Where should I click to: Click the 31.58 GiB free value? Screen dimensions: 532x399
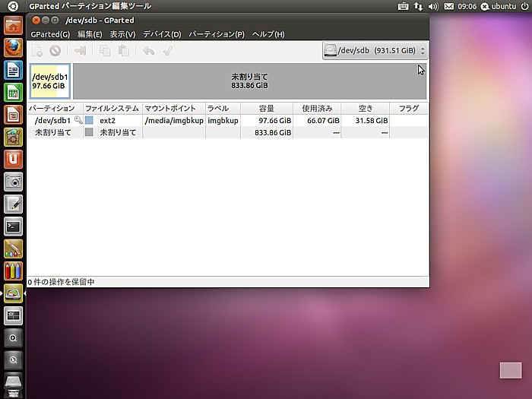click(x=371, y=120)
